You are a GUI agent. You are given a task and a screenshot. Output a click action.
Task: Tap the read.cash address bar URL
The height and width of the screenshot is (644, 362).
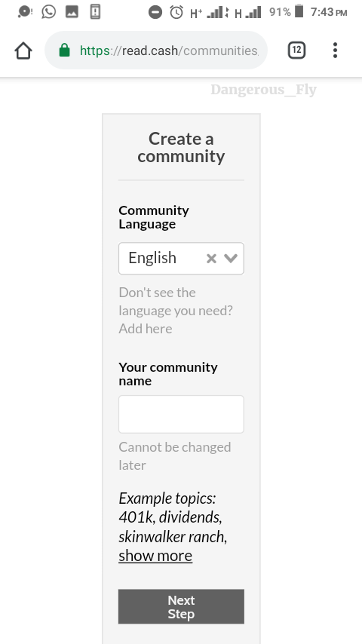coord(169,51)
